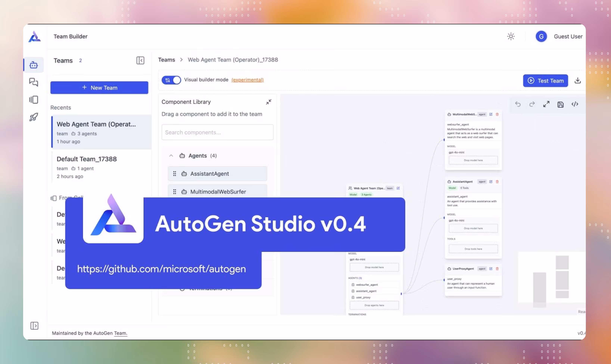This screenshot has height=364, width=611.
Task: Minimize the Component Library panel
Action: [269, 102]
